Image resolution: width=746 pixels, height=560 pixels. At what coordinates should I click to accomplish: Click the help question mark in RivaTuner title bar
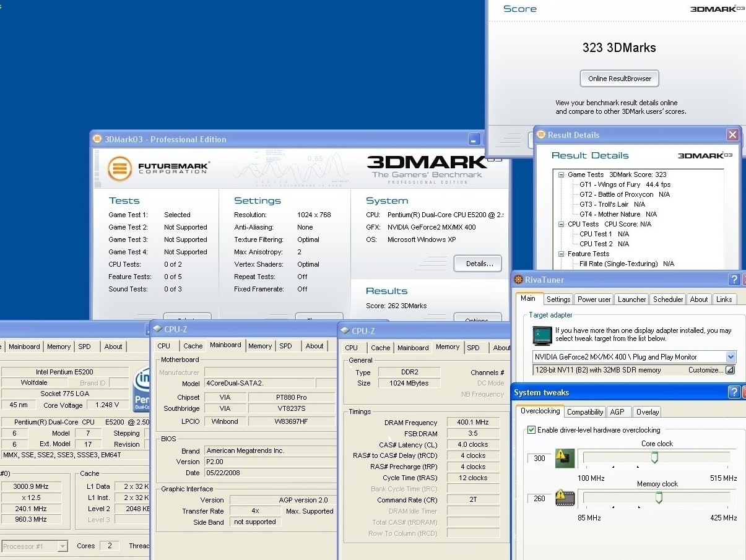[x=734, y=279]
